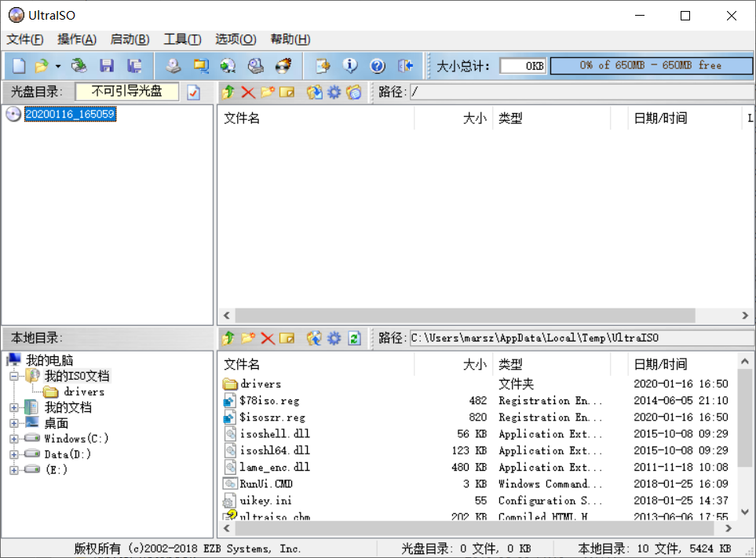Select file $78iso.reg in local list

pyautogui.click(x=269, y=401)
